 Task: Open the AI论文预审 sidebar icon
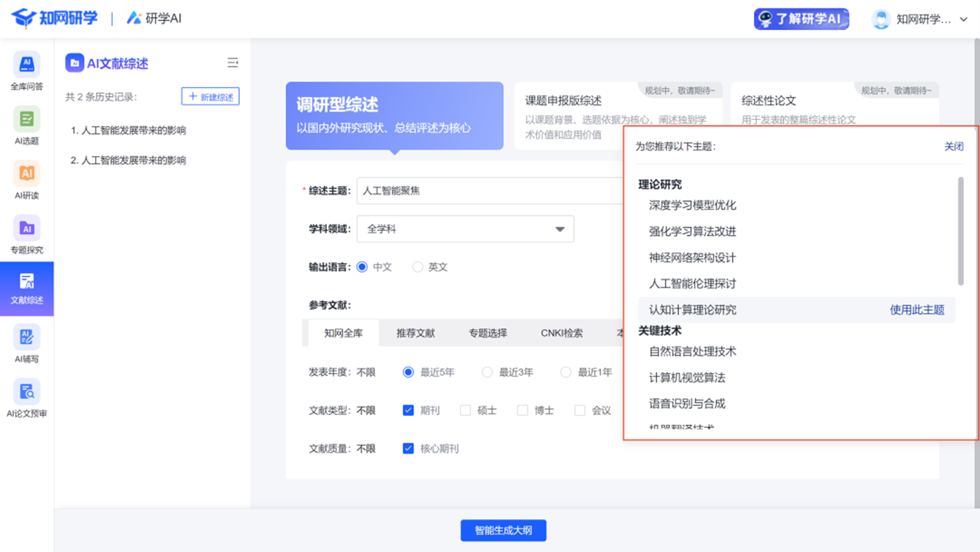27,399
